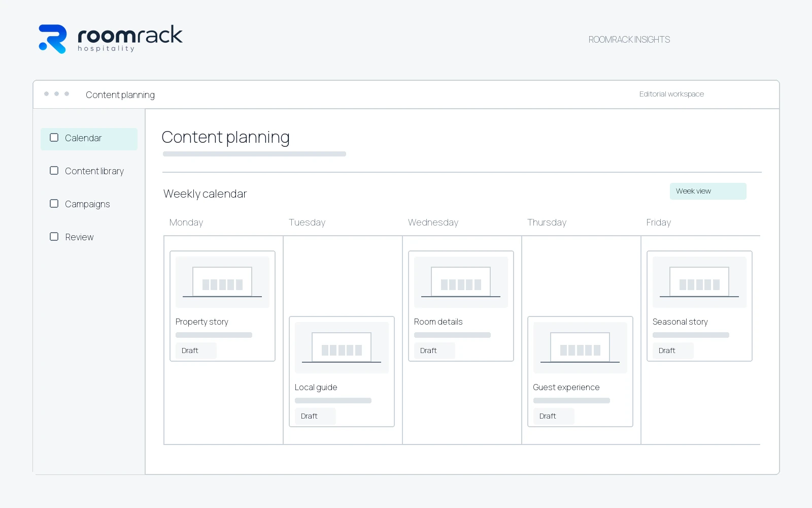Select the Tuesday column header
The height and width of the screenshot is (508, 812).
pos(307,223)
